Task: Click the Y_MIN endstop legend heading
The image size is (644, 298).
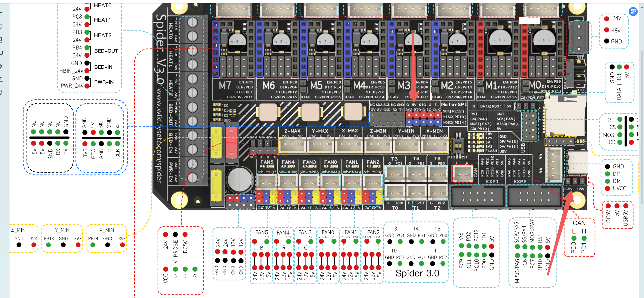Action: (x=62, y=230)
